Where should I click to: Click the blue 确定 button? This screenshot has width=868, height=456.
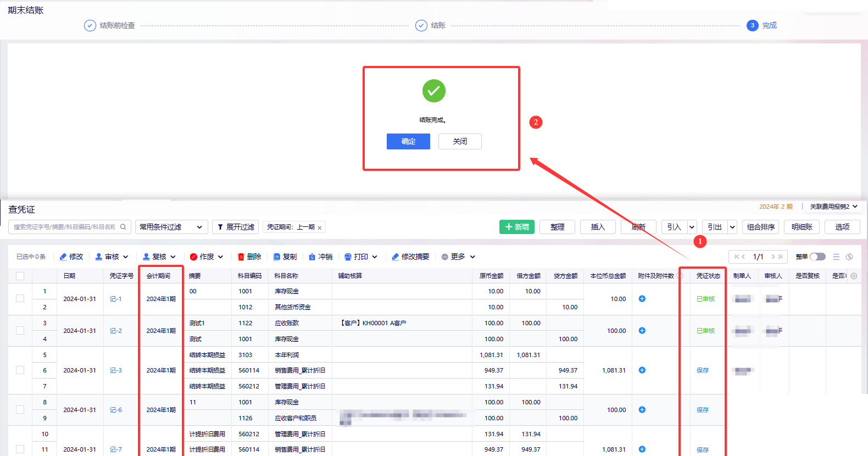point(408,141)
